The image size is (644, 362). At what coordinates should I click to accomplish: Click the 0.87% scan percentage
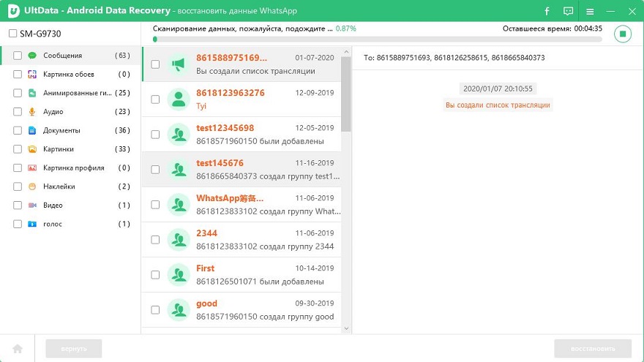click(346, 29)
